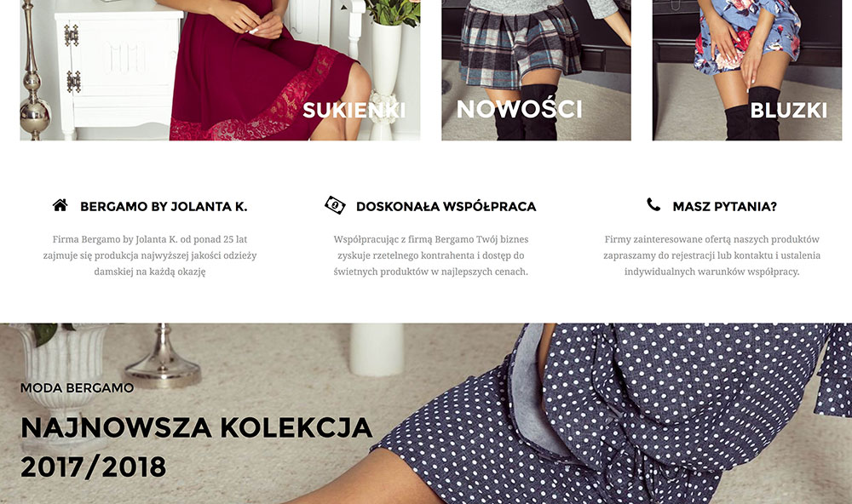Click the MODA BERGAMO subtitle
Screen dimensions: 852x504
click(x=77, y=387)
